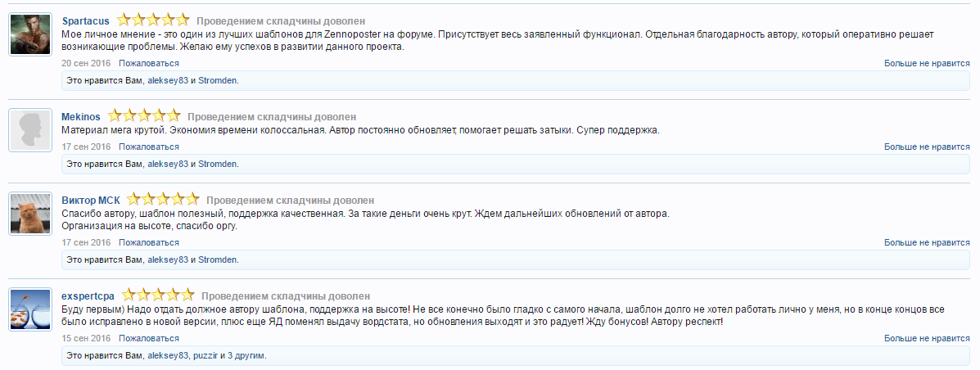The height and width of the screenshot is (370, 980).
Task: Open the Mekinos username profile link
Action: [81, 116]
